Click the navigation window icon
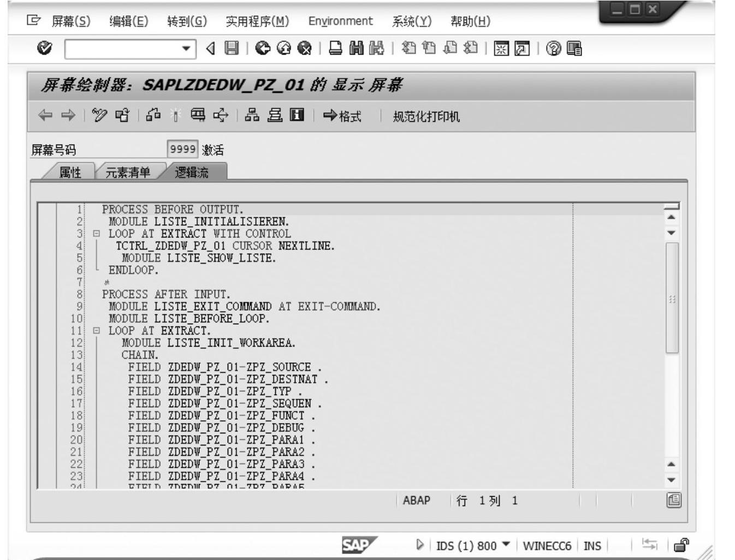This screenshot has width=735, height=560. click(274, 115)
